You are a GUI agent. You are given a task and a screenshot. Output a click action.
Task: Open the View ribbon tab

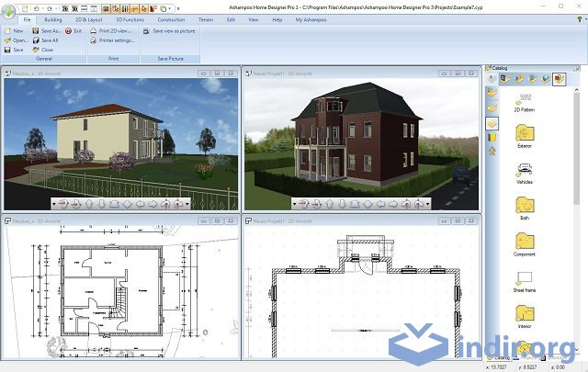point(254,19)
